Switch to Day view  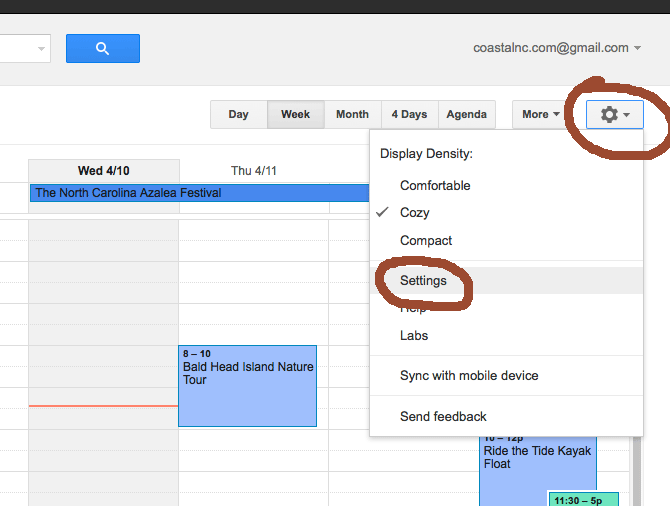(x=238, y=115)
